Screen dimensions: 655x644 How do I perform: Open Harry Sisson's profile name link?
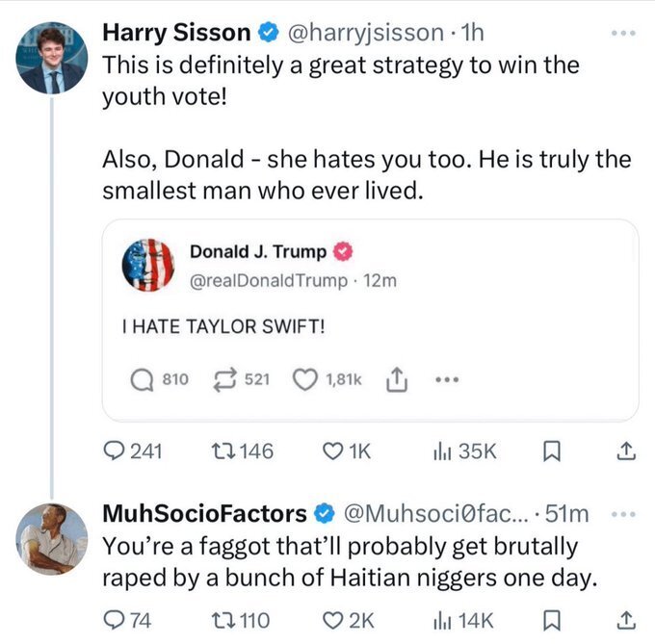click(175, 33)
